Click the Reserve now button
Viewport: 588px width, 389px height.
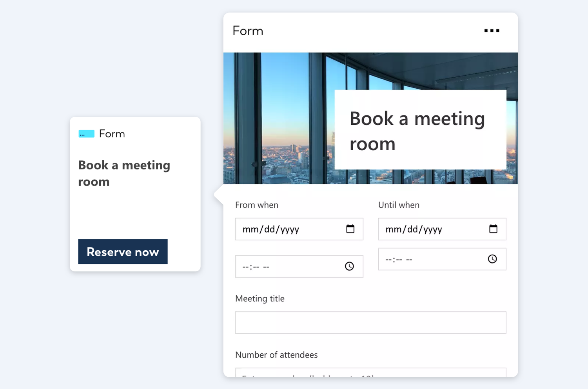[x=123, y=251]
